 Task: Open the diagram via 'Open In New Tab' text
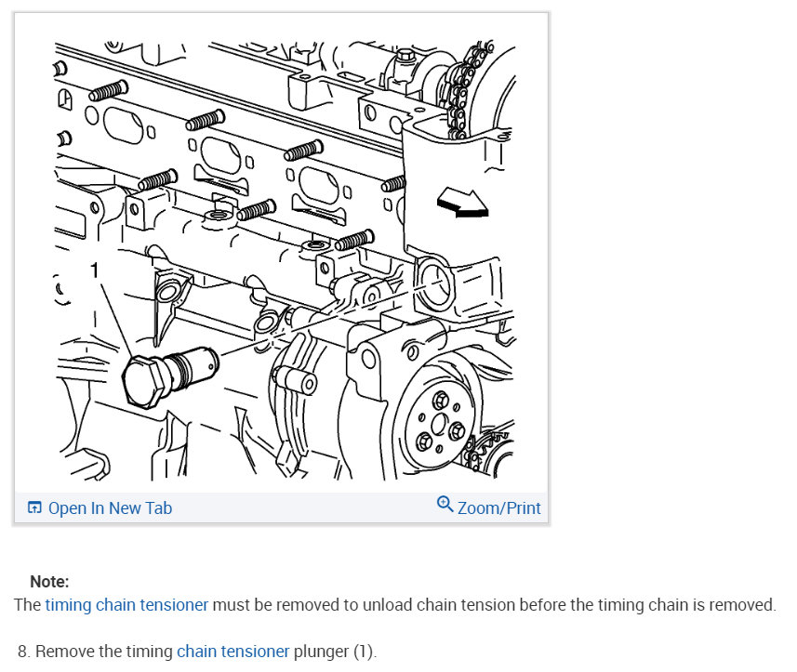110,507
